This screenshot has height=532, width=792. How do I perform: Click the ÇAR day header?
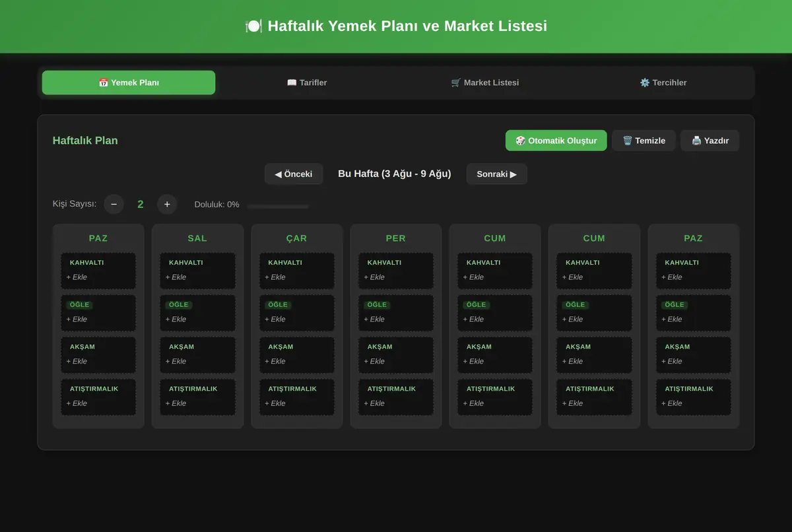297,238
